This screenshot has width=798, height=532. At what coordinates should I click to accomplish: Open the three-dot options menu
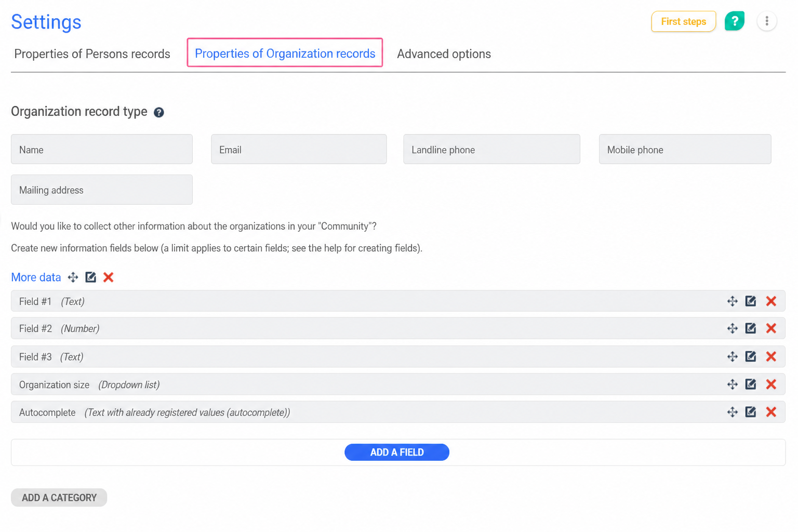767,21
